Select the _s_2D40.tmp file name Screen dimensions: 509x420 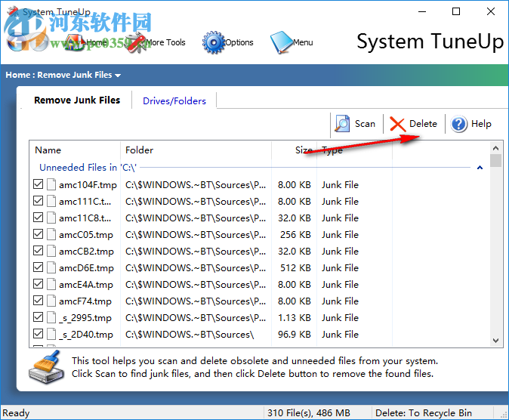coord(86,335)
